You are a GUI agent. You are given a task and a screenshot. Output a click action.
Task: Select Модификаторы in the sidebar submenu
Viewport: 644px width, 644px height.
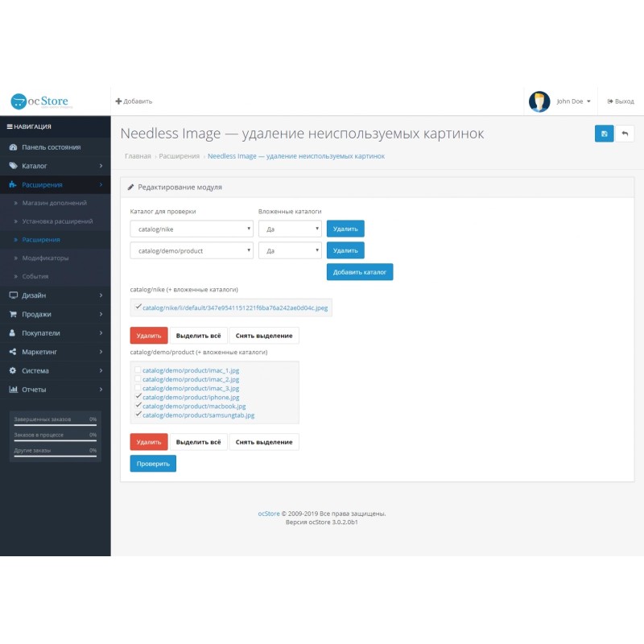point(45,258)
